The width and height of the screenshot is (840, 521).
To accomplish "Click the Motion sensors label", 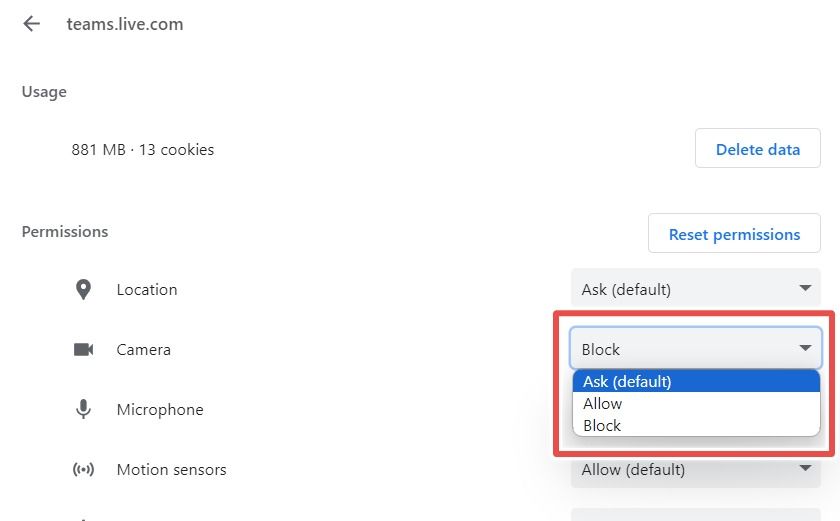I will pos(171,470).
